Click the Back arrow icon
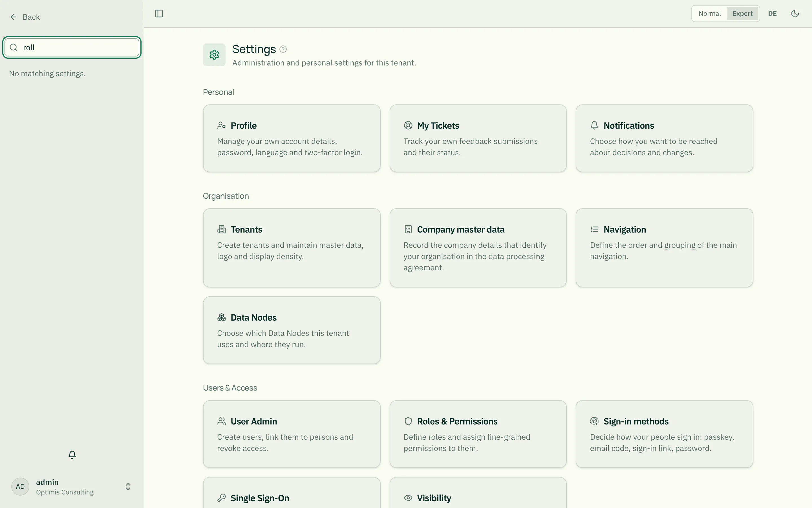 coord(14,17)
